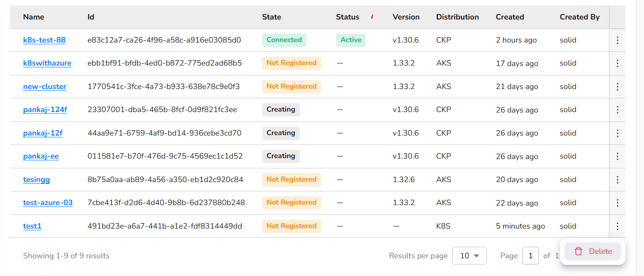Open kebab menu for k8s-test-88 row

tap(617, 40)
